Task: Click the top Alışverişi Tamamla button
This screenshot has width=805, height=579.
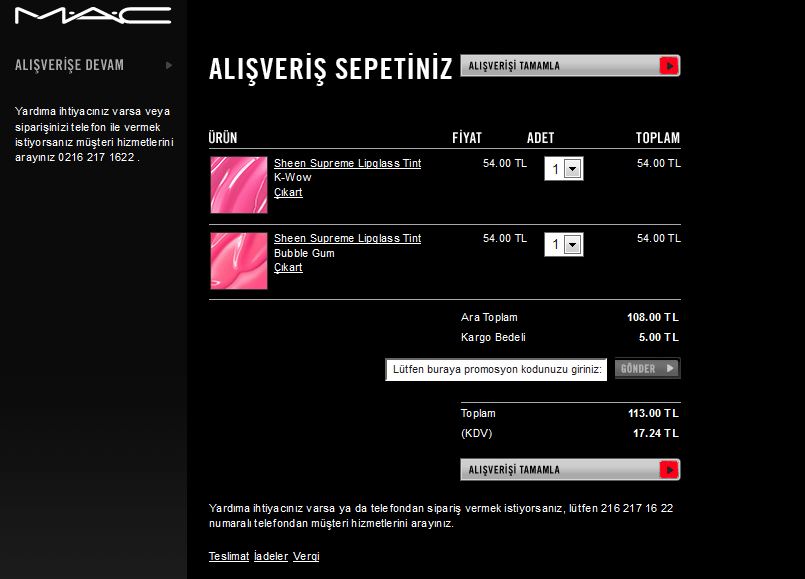Action: point(570,66)
